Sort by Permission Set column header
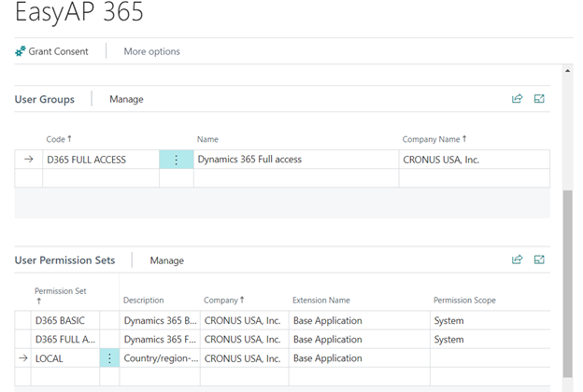 point(60,295)
